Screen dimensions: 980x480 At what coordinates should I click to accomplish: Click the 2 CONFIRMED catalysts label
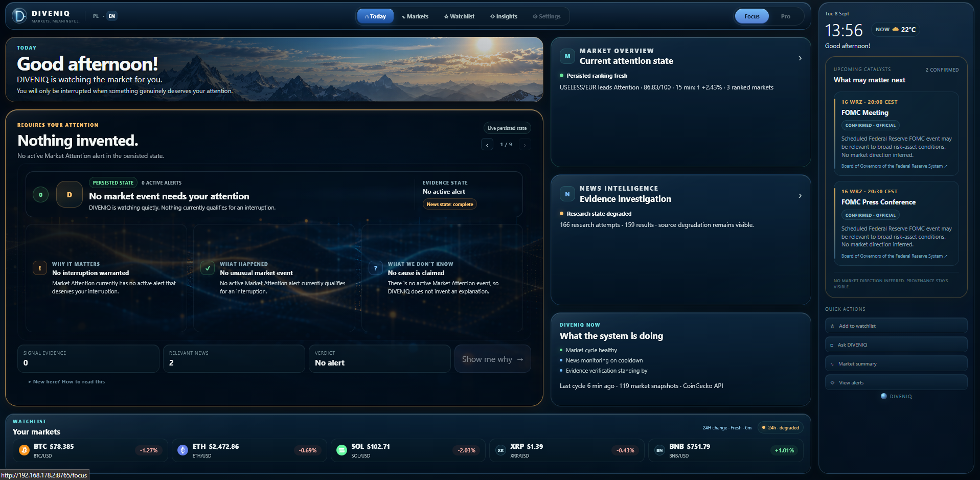tap(942, 70)
